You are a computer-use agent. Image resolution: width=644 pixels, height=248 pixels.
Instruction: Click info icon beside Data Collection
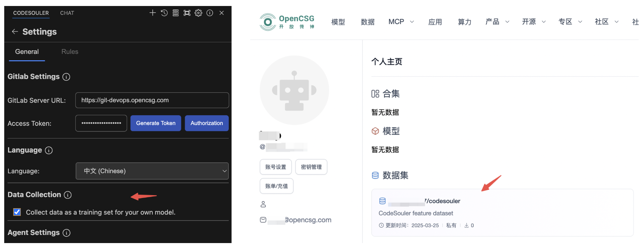[68, 195]
